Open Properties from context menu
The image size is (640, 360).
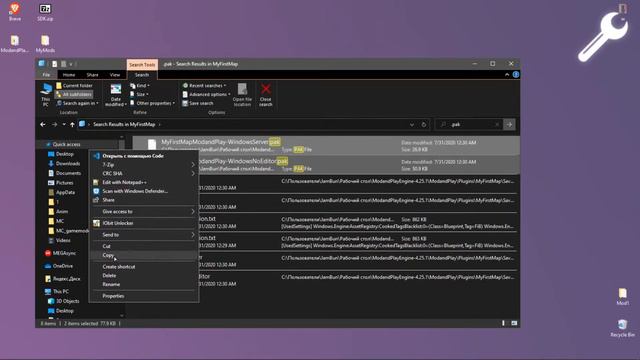point(144,296)
